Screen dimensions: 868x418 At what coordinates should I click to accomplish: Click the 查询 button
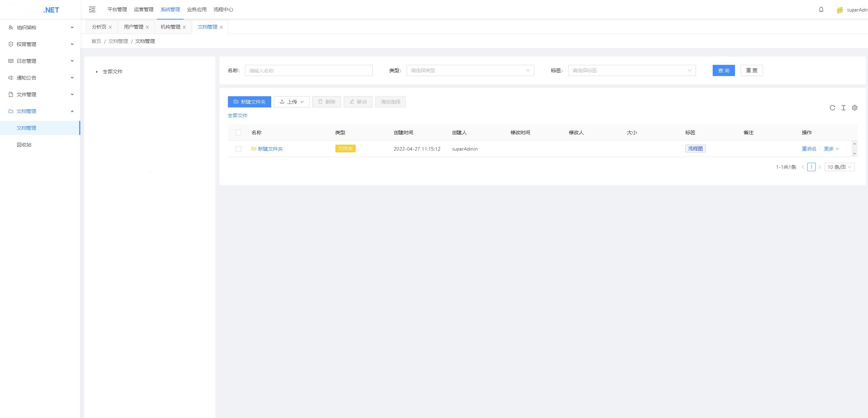coord(723,70)
